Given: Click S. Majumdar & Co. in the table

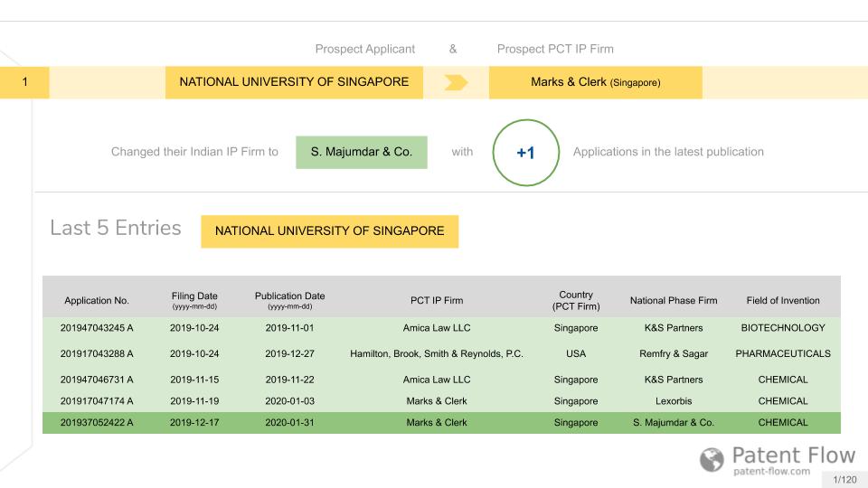Looking at the screenshot, I should coord(674,423).
